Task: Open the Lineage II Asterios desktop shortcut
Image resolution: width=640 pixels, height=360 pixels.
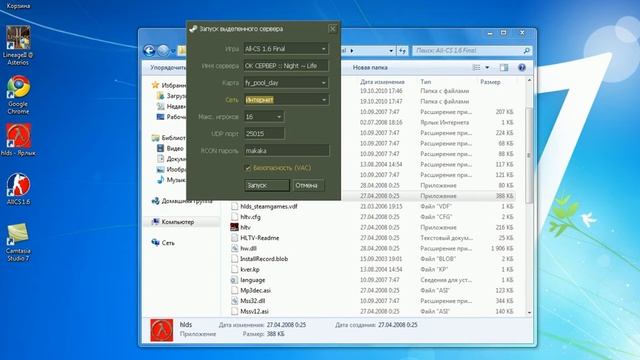Action: (x=18, y=45)
